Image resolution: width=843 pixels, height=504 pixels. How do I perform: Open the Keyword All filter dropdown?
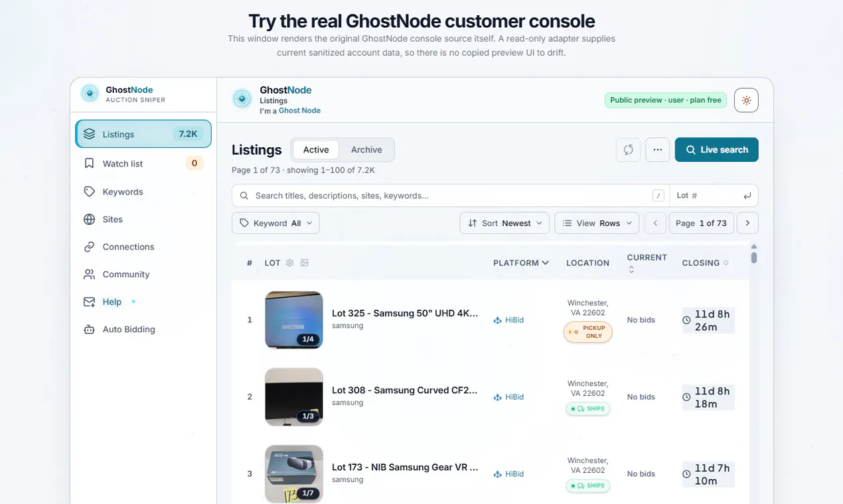pyautogui.click(x=275, y=223)
